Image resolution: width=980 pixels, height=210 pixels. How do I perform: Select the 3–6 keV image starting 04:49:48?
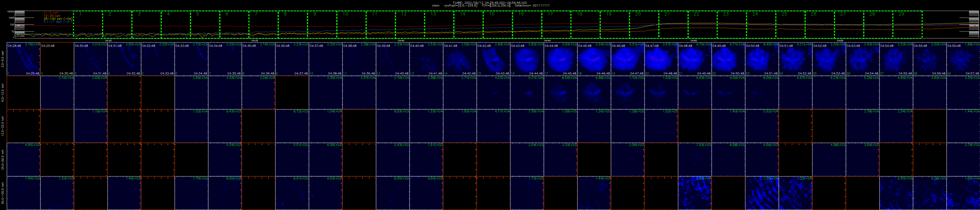point(728,59)
